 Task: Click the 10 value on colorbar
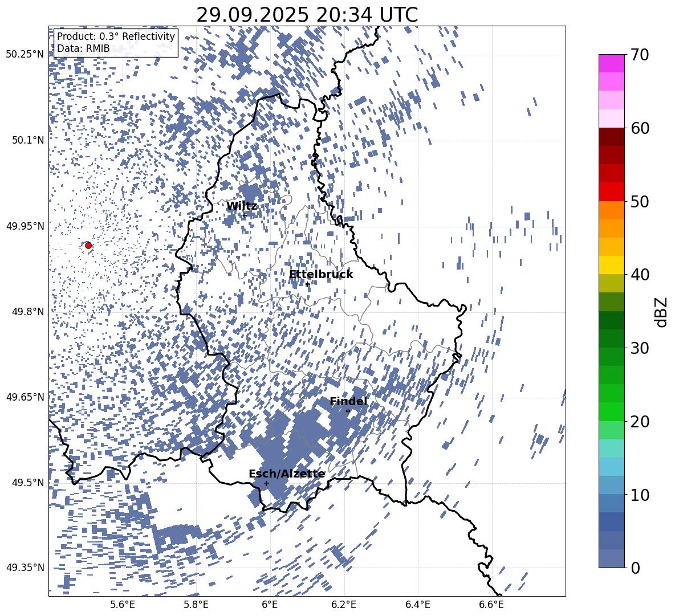[x=640, y=495]
